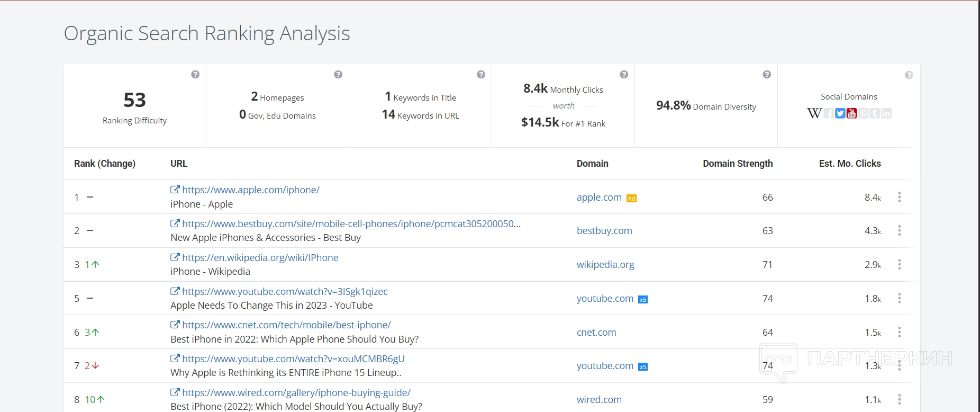Click the Wikipedia icon under Social Domains
This screenshot has width=980, height=412.
click(814, 113)
